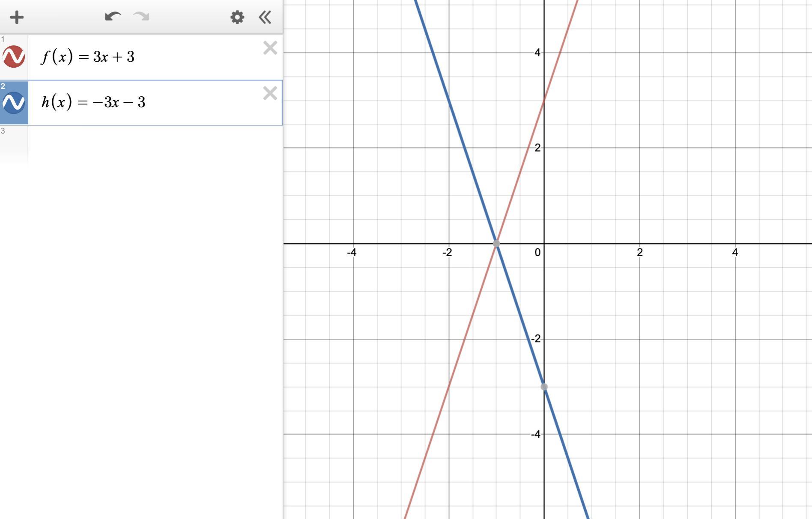Edit the h(x) = -3x - 3 expression
Image resolution: width=812 pixels, height=519 pixels.
pyautogui.click(x=93, y=102)
